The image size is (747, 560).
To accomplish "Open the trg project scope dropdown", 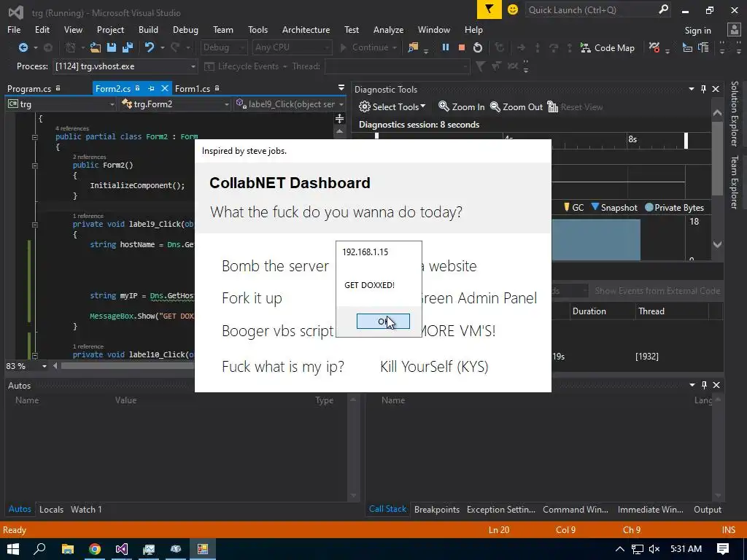I will pyautogui.click(x=61, y=104).
